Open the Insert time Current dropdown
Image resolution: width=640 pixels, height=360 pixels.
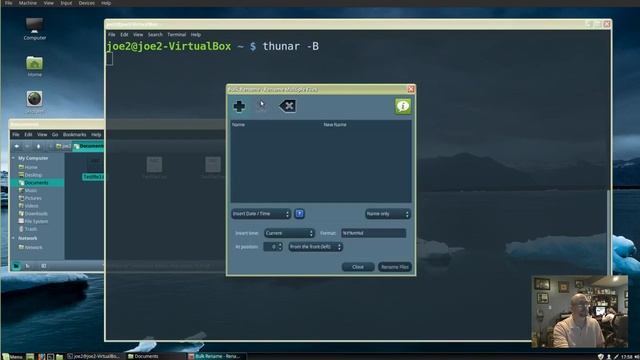289,233
